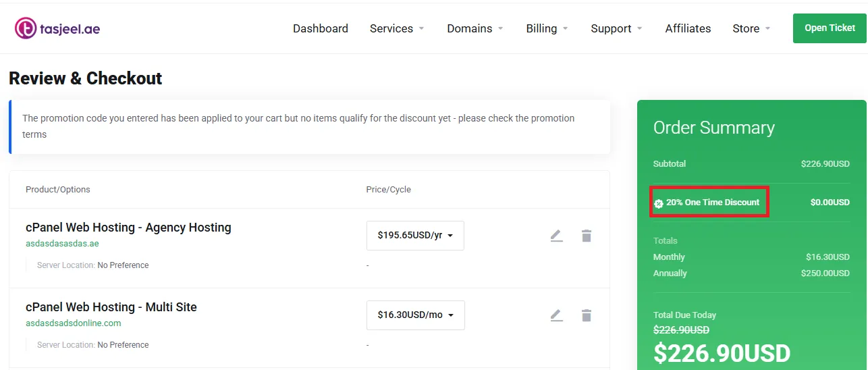868x370 pixels.
Task: Open the Support menu
Action: tap(616, 28)
